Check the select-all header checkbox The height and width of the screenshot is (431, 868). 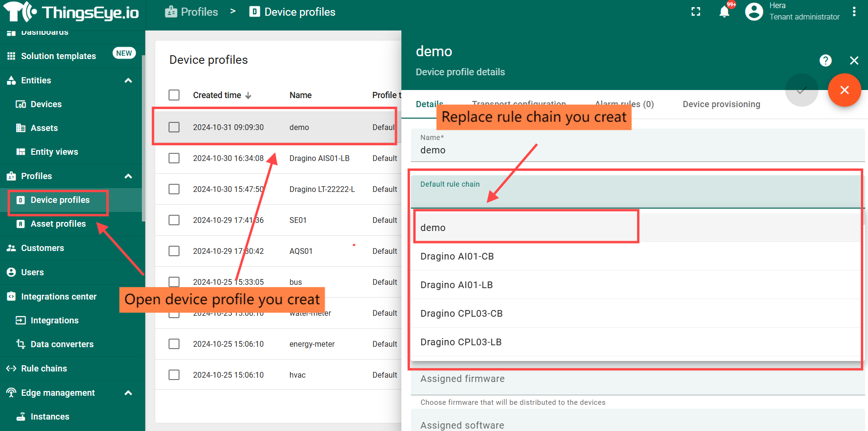(x=174, y=95)
